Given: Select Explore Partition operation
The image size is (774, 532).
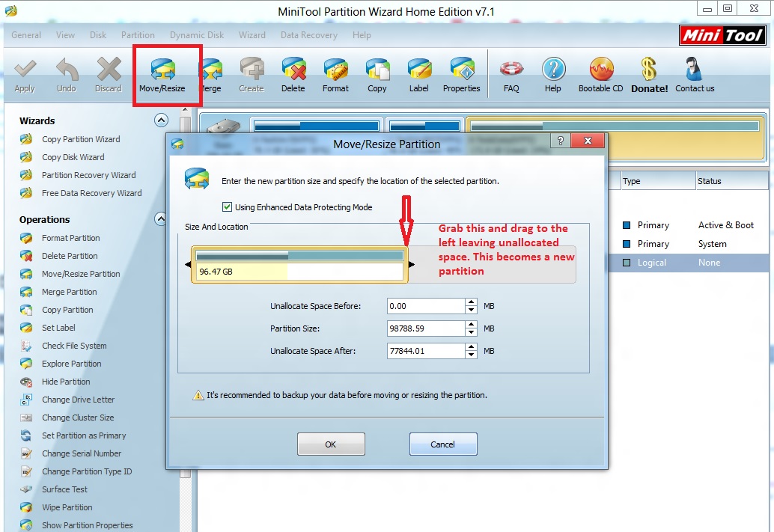Looking at the screenshot, I should 72,364.
